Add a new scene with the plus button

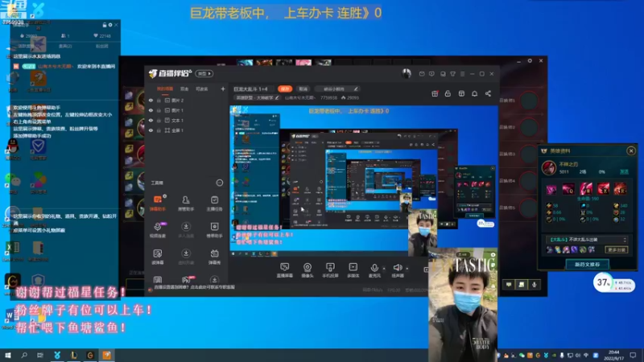coord(223,88)
